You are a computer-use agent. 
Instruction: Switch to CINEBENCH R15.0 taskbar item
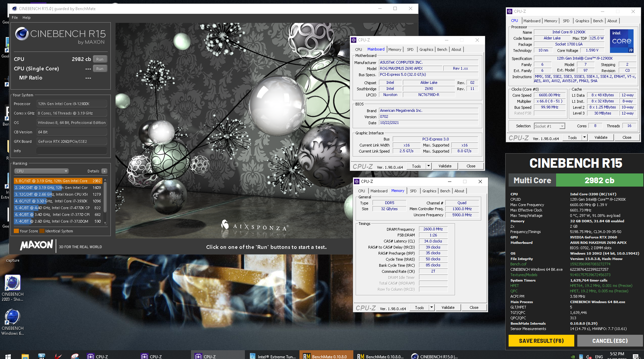434,356
